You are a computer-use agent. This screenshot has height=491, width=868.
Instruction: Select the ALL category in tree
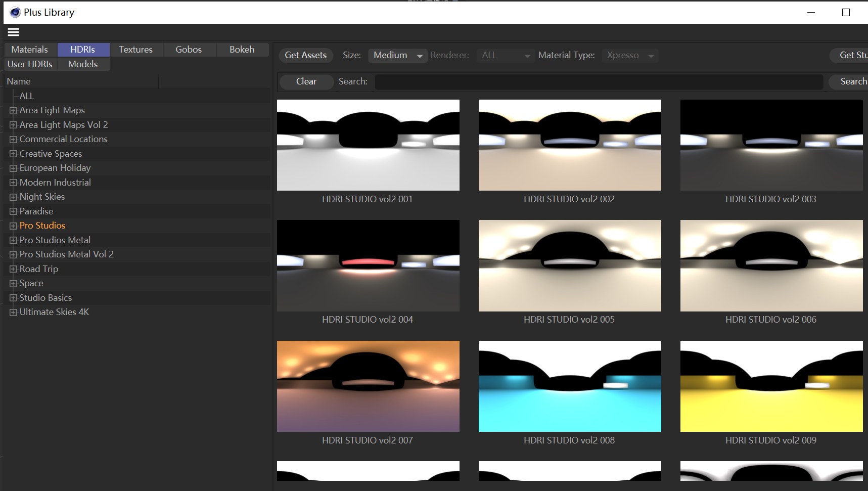(27, 96)
